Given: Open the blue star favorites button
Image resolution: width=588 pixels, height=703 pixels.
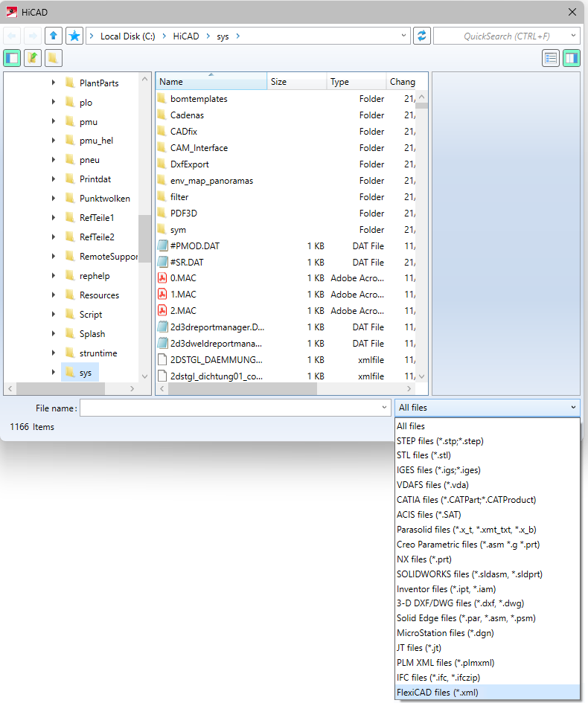Looking at the screenshot, I should [74, 36].
